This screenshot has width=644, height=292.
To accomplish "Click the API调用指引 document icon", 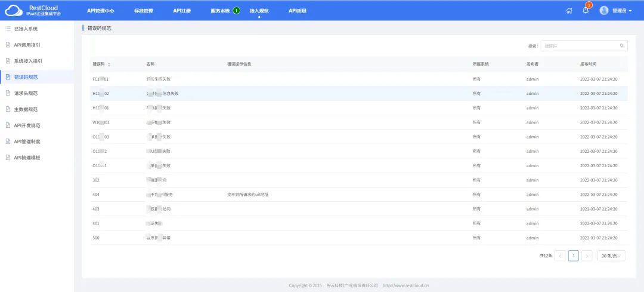I will pos(7,45).
